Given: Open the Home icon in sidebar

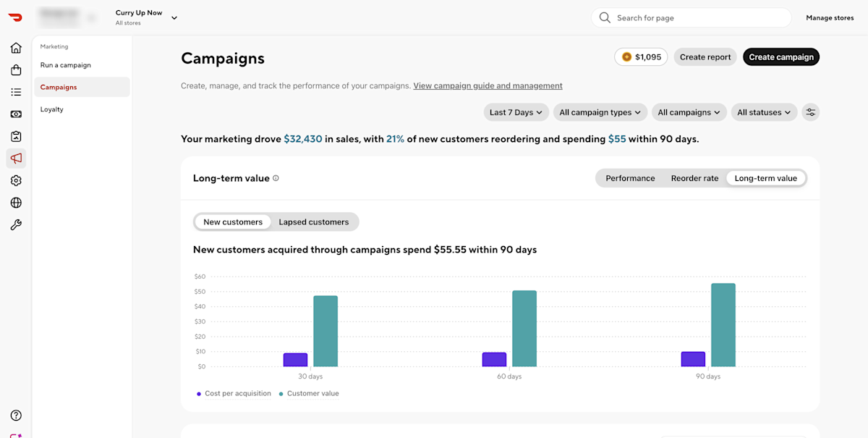Looking at the screenshot, I should (16, 48).
